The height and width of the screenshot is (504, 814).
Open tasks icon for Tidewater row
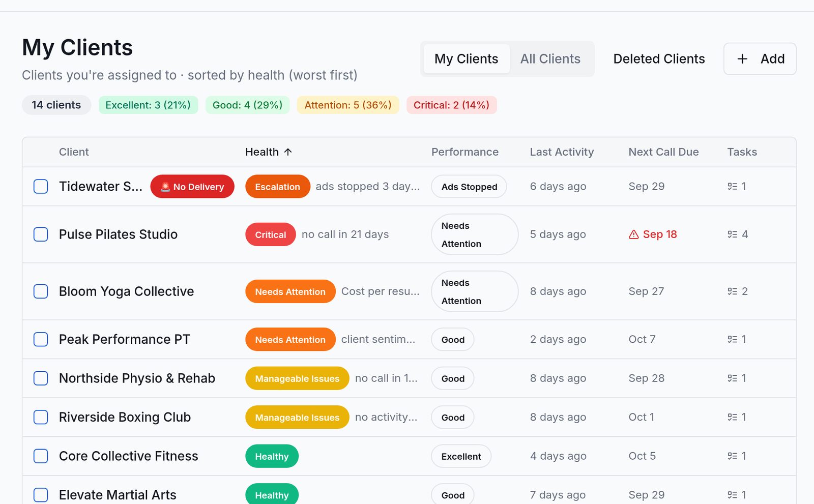point(732,187)
